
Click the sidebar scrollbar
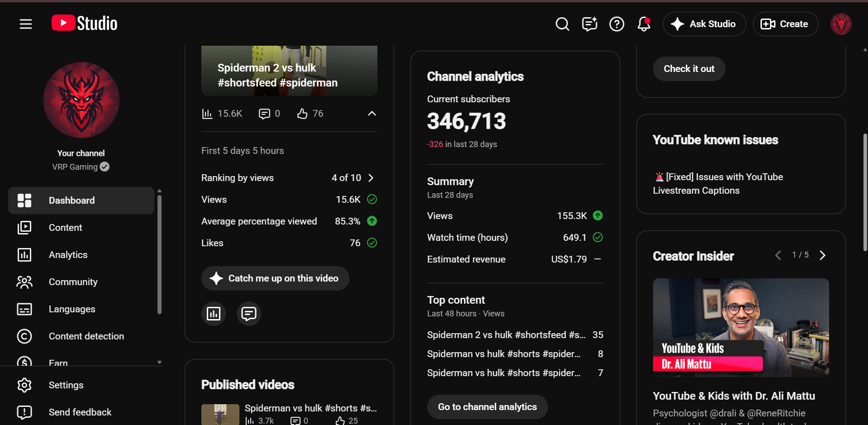pos(159,253)
